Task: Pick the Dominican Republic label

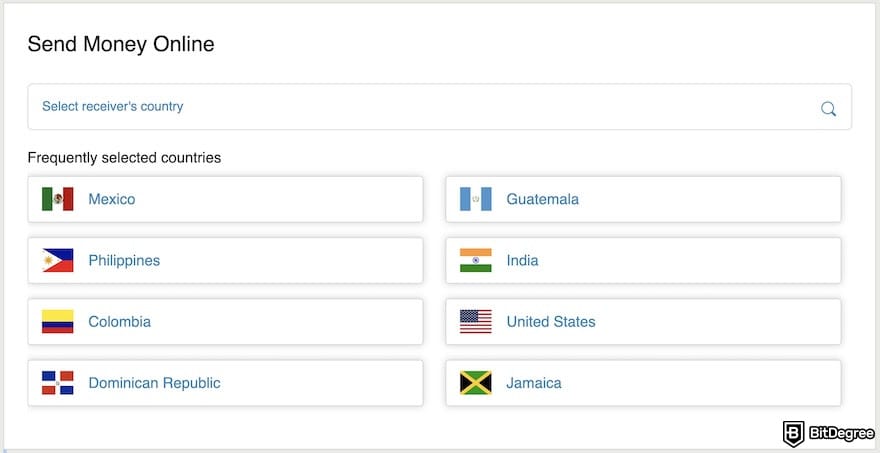Action: (x=154, y=383)
